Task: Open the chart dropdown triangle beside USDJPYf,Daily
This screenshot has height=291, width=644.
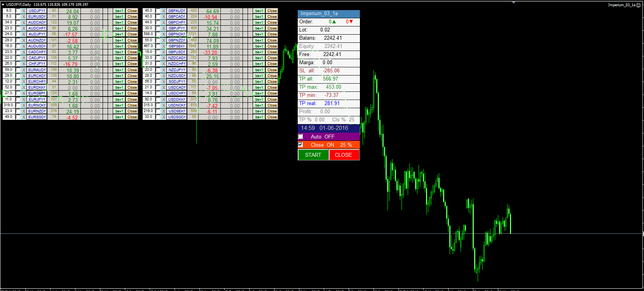Action: (3, 5)
